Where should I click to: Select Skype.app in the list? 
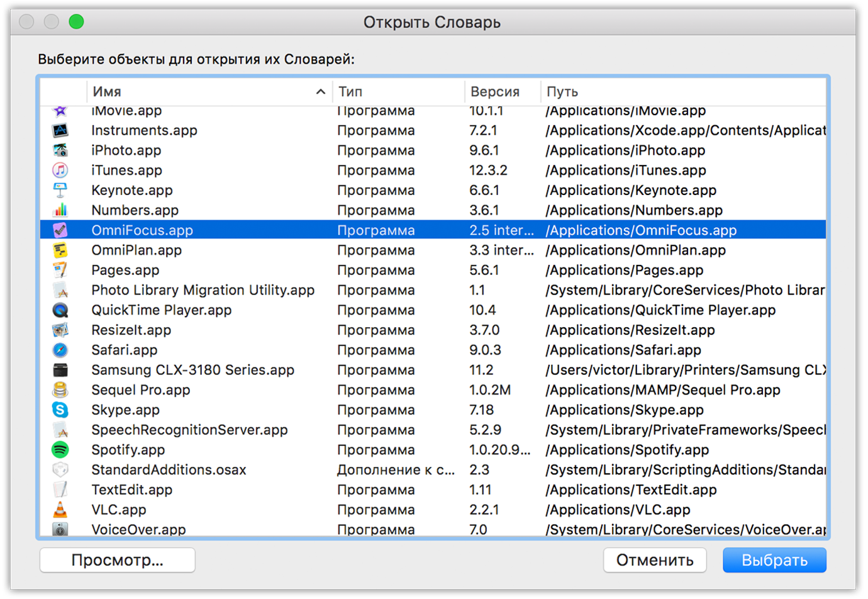125,410
